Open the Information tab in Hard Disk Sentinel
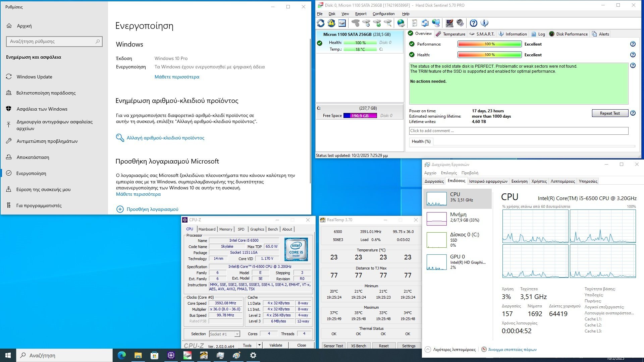 tap(513, 34)
